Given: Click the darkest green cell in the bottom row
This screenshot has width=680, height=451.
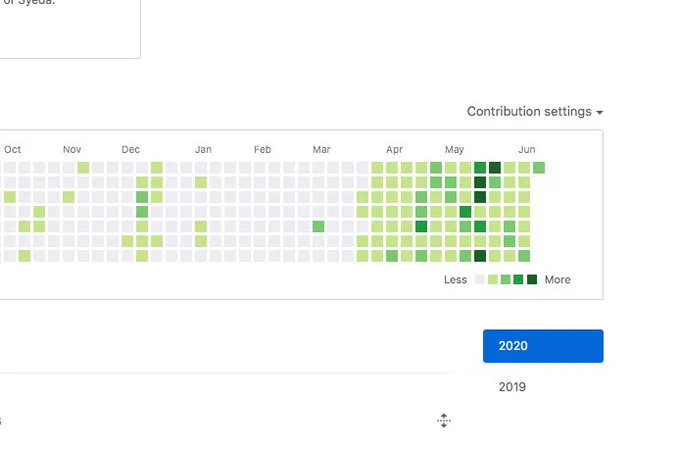Looking at the screenshot, I should click(480, 256).
